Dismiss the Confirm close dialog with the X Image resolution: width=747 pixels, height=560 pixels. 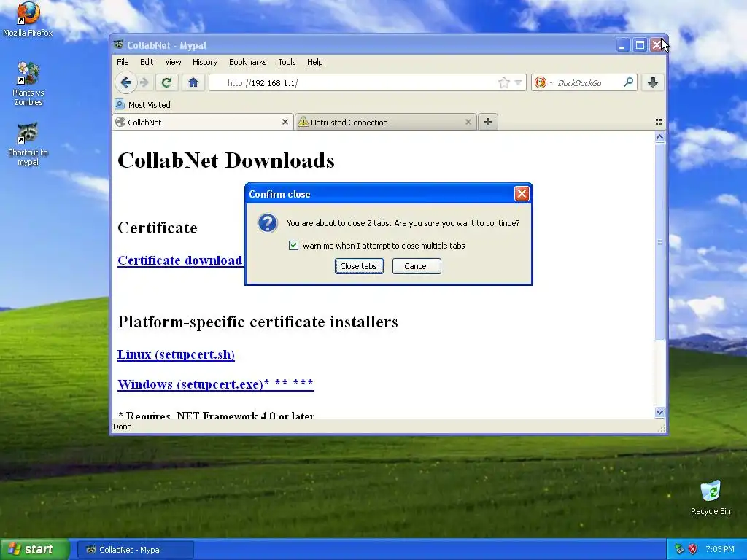click(522, 194)
